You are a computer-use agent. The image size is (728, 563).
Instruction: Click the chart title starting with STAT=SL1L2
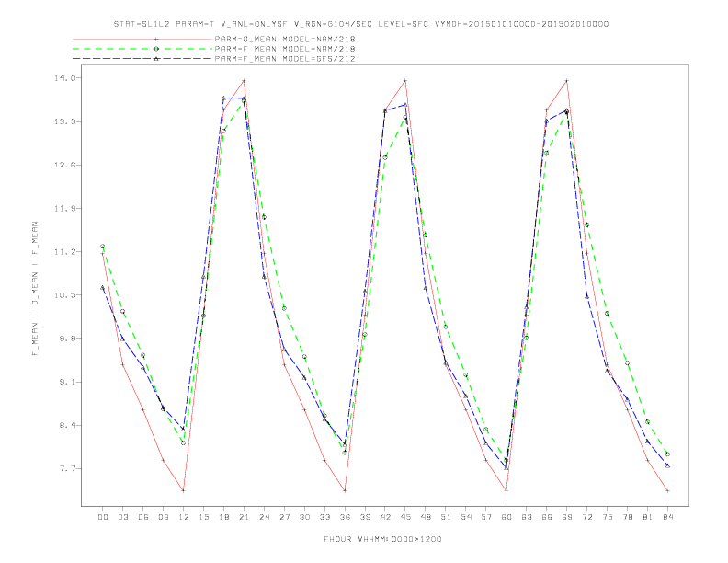tap(360, 24)
